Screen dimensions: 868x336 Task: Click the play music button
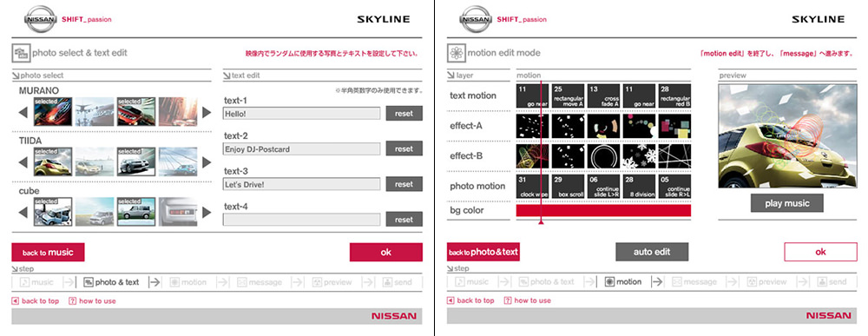pyautogui.click(x=787, y=203)
